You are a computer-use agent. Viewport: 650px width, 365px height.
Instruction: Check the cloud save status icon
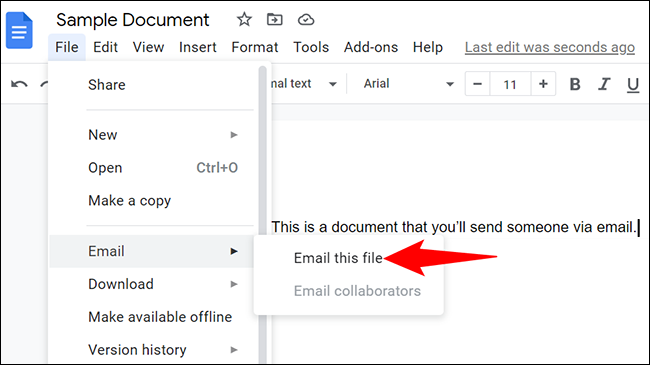tap(306, 19)
